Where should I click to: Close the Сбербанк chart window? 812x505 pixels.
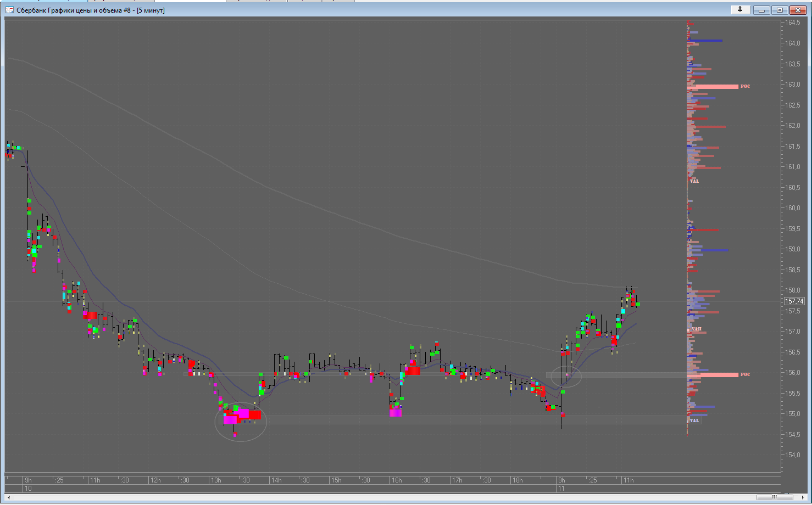click(797, 10)
